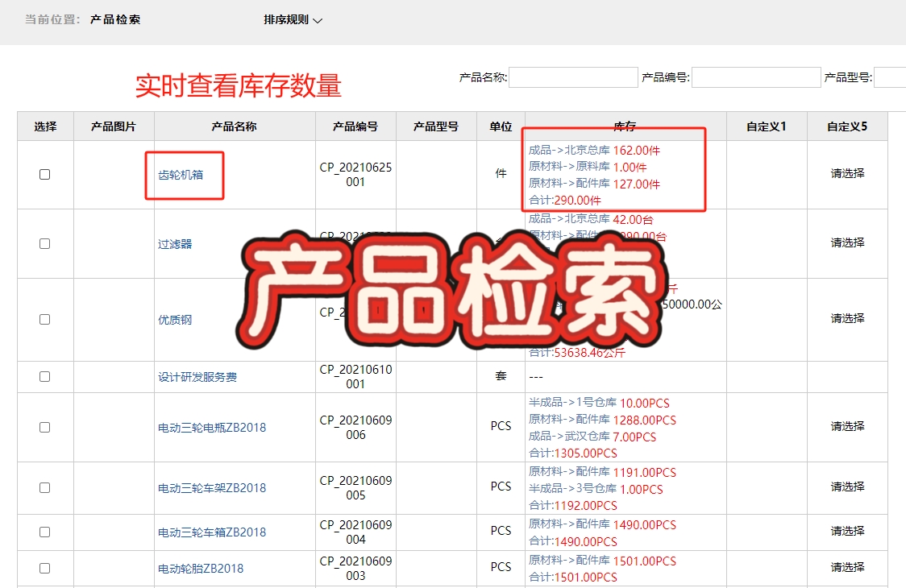The height and width of the screenshot is (588, 906).
Task: Tick the checkbox for 电动三轮电瓶ZB2018
Action: coord(44,428)
